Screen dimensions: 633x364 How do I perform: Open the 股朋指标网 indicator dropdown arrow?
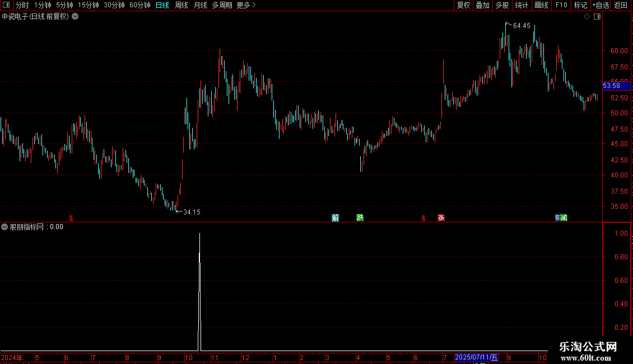[4, 227]
